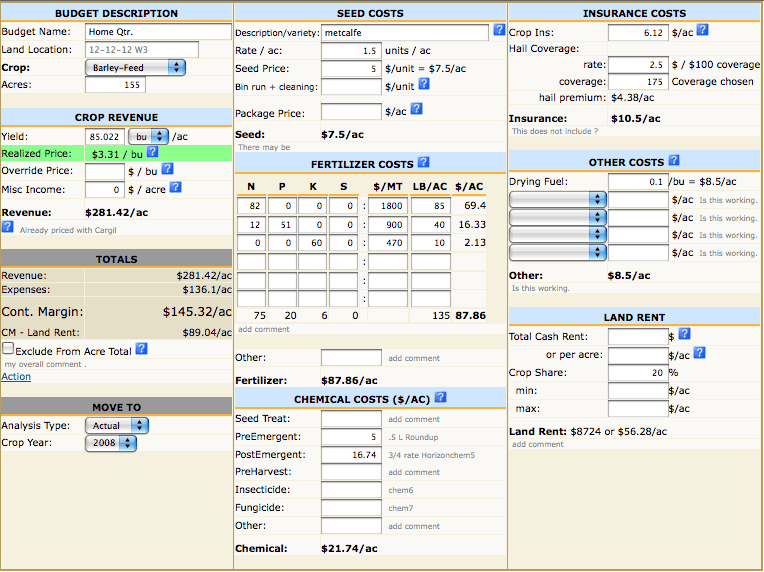Click 'This does not include ?' note
Screen dimensions: 764x572
click(554, 132)
